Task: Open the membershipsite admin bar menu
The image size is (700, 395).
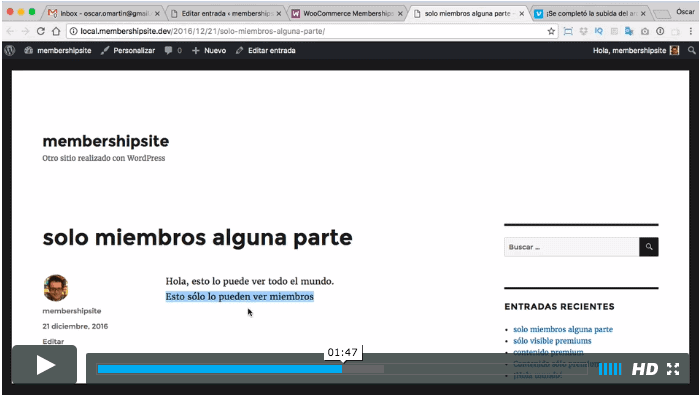Action: [x=58, y=50]
